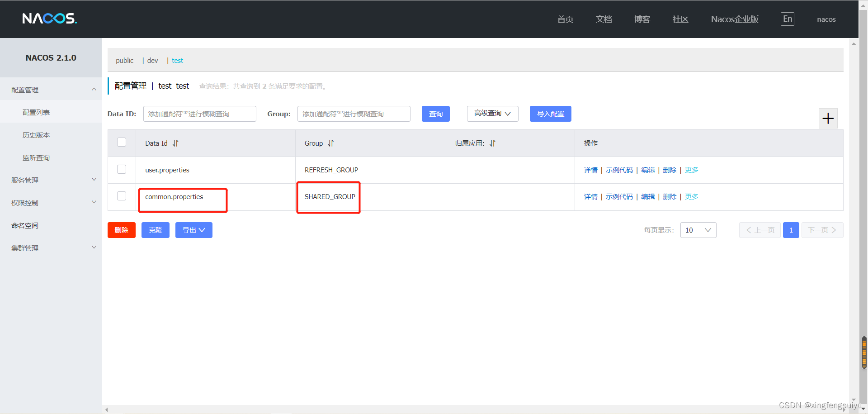Image resolution: width=868 pixels, height=414 pixels.
Task: Select page 1 in pagination
Action: tap(791, 230)
